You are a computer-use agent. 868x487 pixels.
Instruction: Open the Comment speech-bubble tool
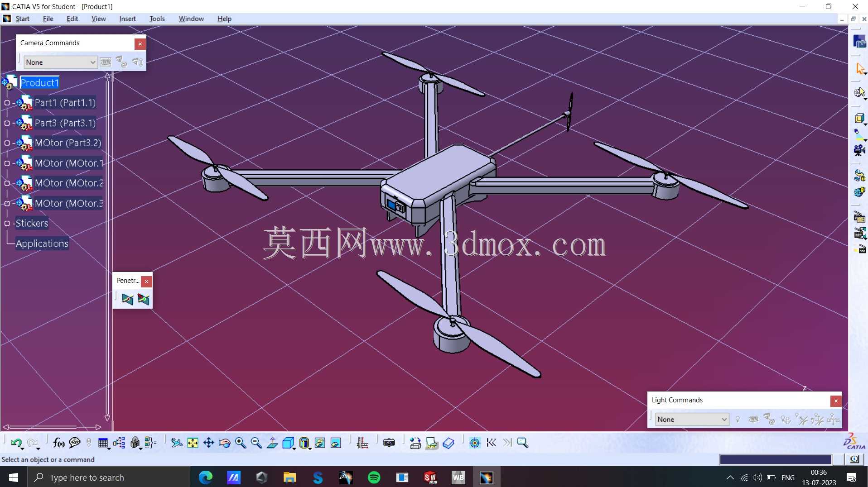click(x=75, y=443)
